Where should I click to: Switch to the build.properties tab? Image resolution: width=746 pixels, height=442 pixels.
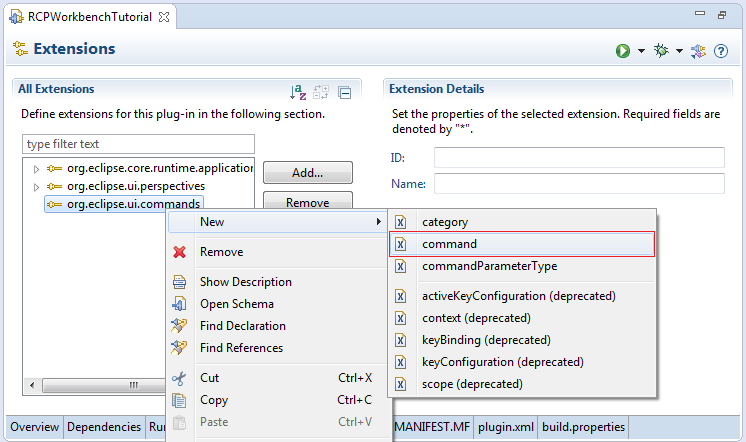(583, 427)
